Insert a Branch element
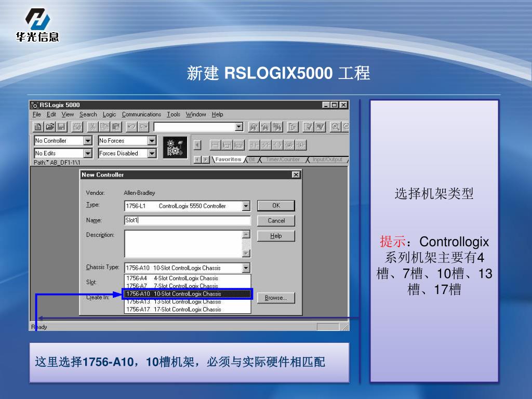 coord(227,145)
